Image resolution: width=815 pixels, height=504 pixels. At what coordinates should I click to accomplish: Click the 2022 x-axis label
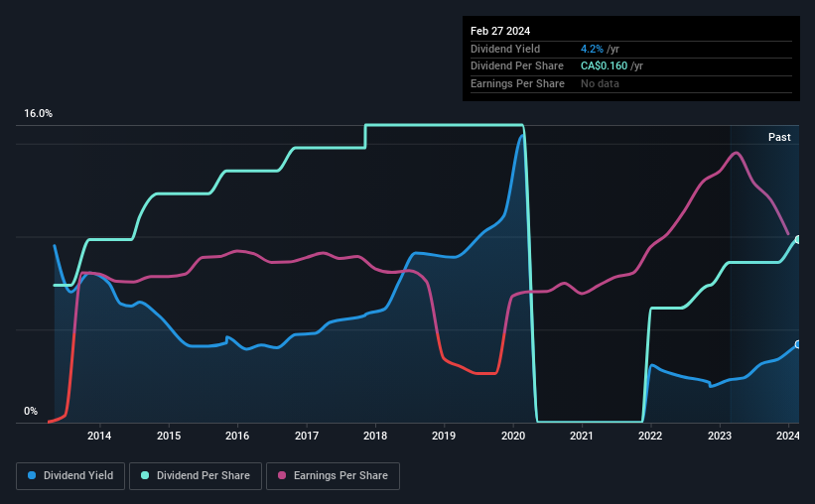pyautogui.click(x=650, y=436)
